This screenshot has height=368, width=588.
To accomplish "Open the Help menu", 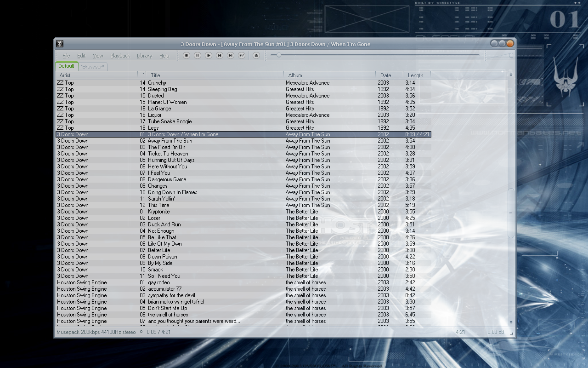I will pos(164,56).
